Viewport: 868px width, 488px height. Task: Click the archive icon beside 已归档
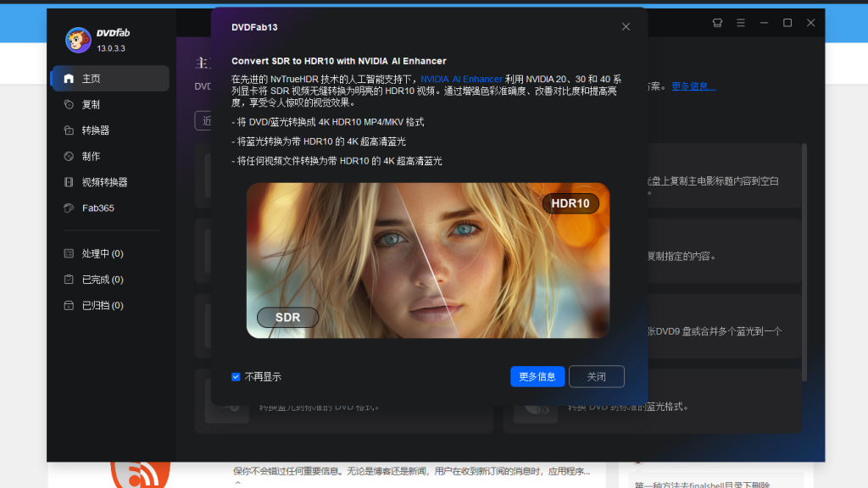[69, 305]
